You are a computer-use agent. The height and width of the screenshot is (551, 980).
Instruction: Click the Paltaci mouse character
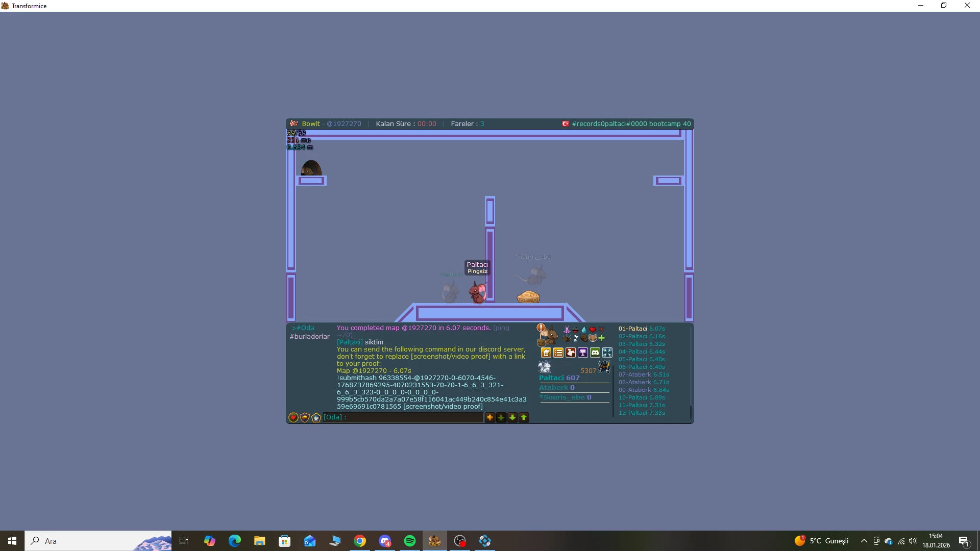tap(478, 293)
